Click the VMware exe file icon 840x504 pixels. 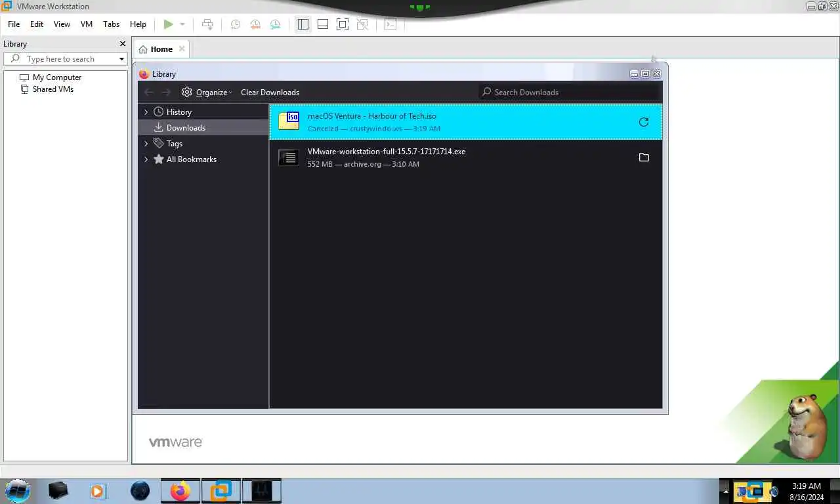point(289,157)
